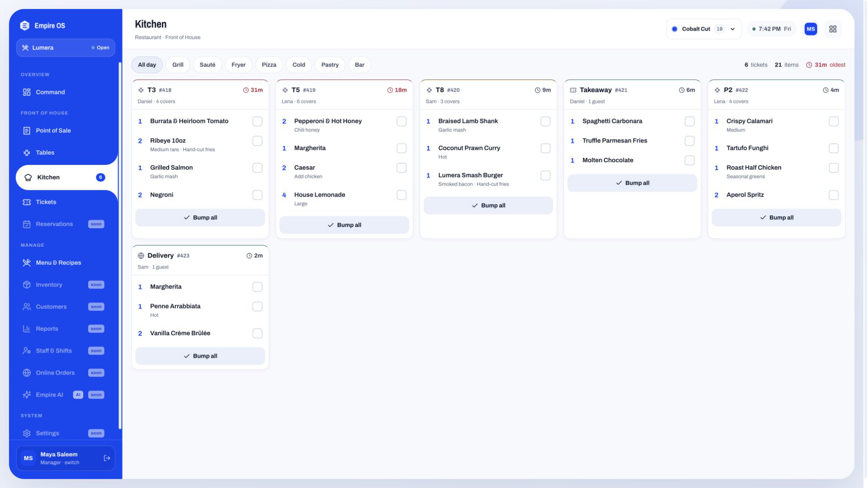Check off Ribeye 10oz on T3

pos(257,141)
